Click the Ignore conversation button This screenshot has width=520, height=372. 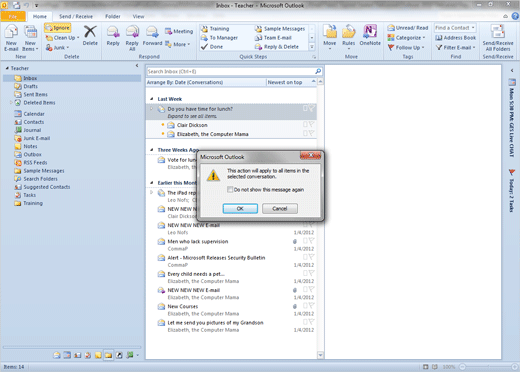tap(58, 28)
